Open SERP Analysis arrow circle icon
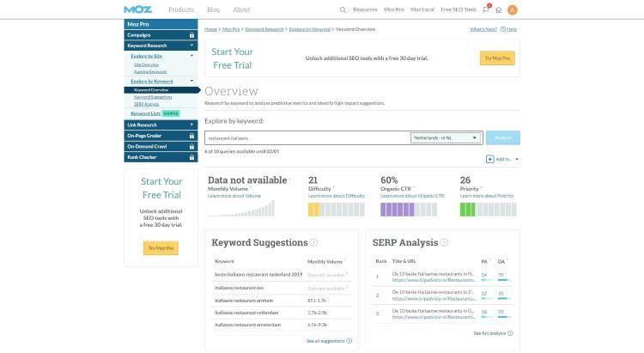This screenshot has height=353, width=644. pyautogui.click(x=444, y=243)
